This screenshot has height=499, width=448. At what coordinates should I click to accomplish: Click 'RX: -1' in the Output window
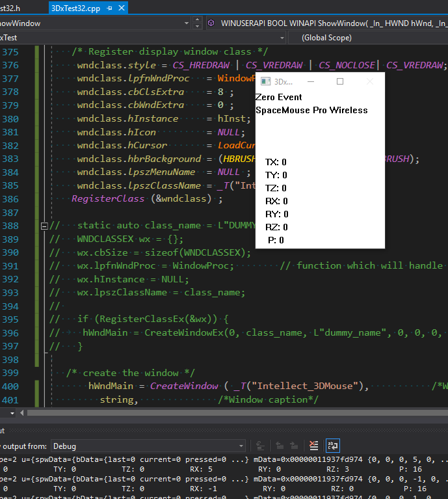203,489
